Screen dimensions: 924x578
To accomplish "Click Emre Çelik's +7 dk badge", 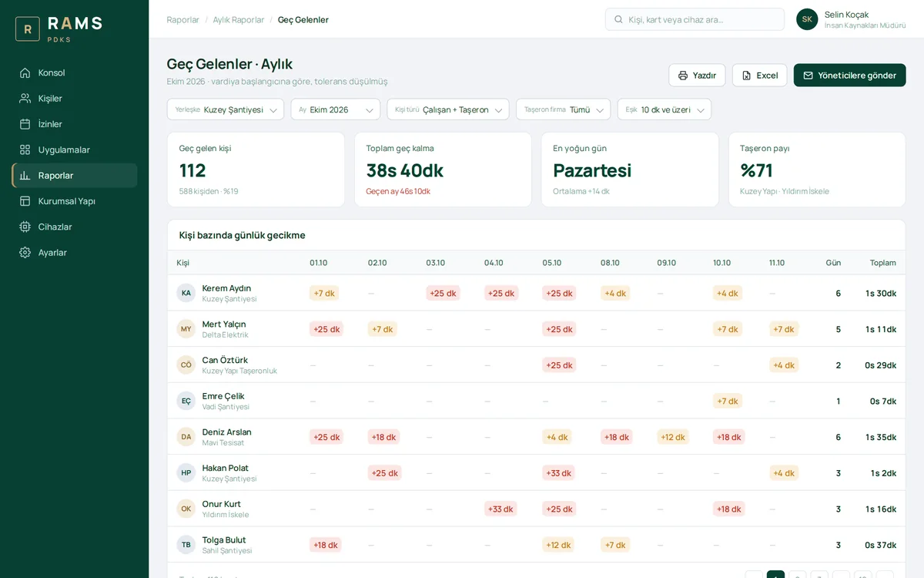I will [728, 401].
